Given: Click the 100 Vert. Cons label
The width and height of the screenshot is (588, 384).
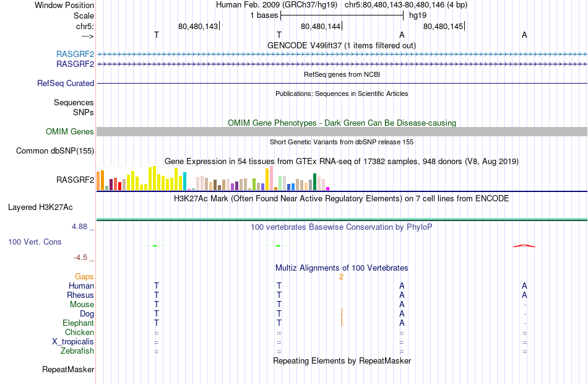Looking at the screenshot, I should tap(35, 242).
